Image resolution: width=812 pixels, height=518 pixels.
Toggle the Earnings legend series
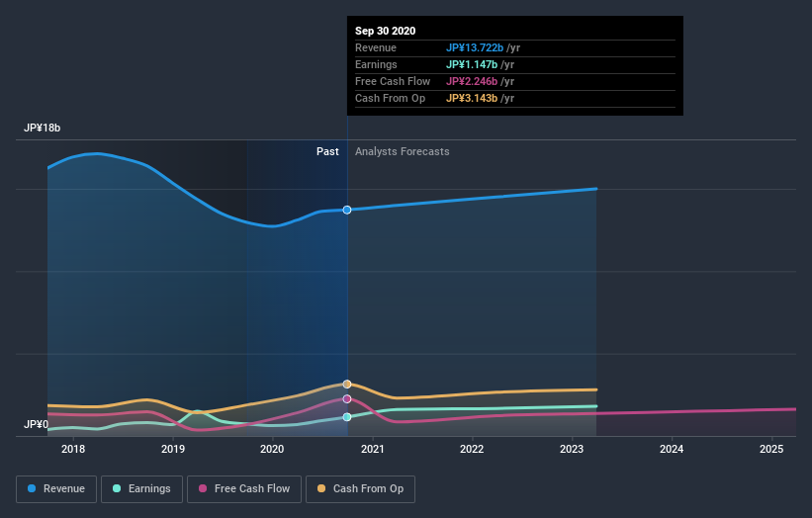141,489
